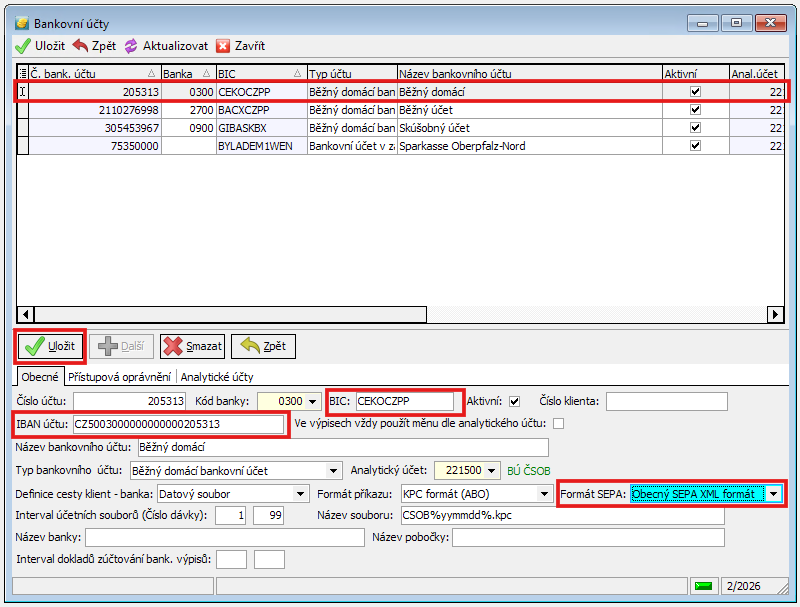The image size is (800, 607).
Task: Click the Aktualizovat refresh icon
Action: click(131, 46)
